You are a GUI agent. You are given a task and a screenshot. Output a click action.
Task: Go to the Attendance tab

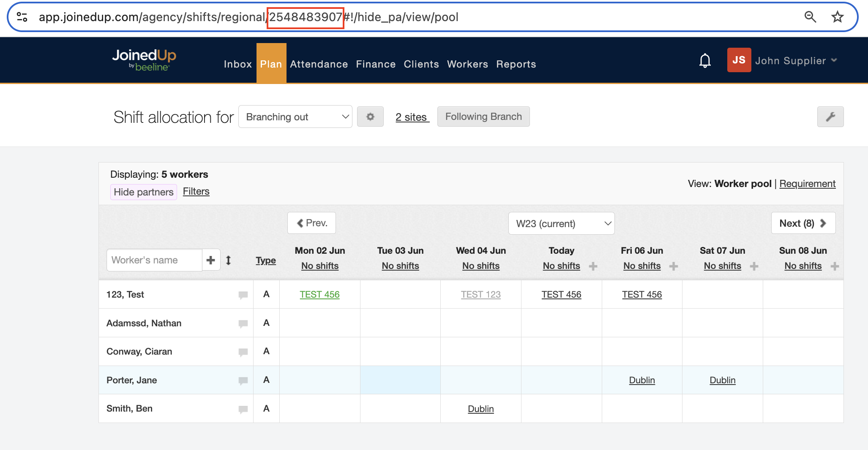(x=319, y=64)
